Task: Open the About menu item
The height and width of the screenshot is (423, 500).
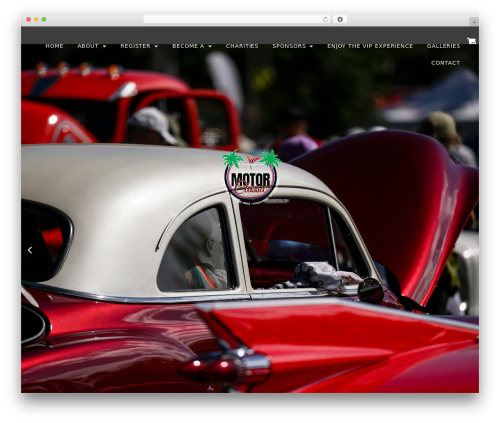Action: tap(88, 46)
